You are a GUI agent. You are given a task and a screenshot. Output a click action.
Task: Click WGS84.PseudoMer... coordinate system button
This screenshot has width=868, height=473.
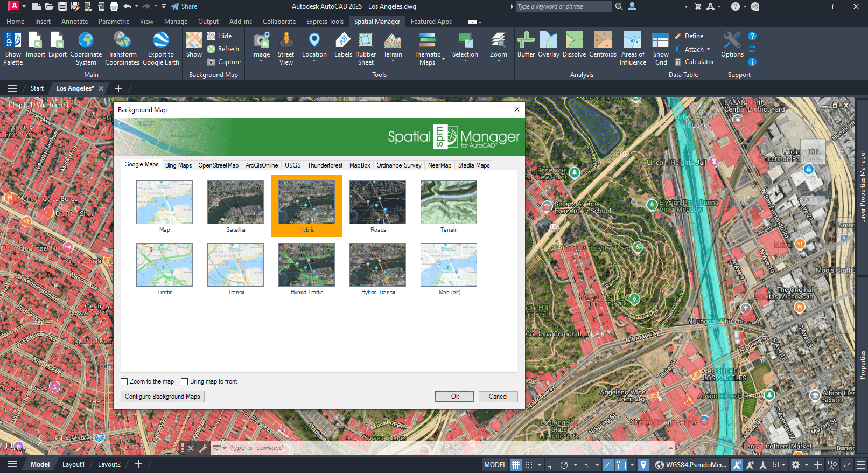[691, 464]
